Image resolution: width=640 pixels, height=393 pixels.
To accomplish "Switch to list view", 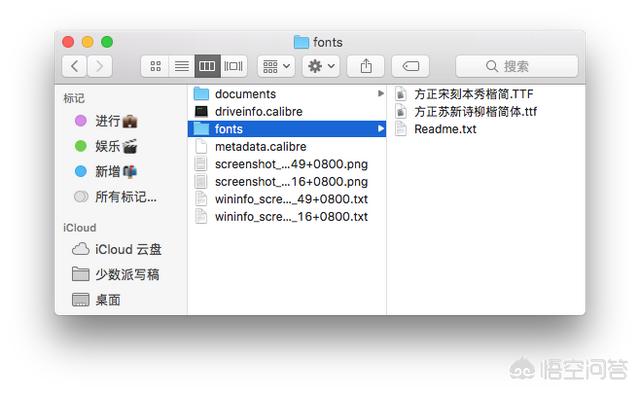I will coord(182,66).
